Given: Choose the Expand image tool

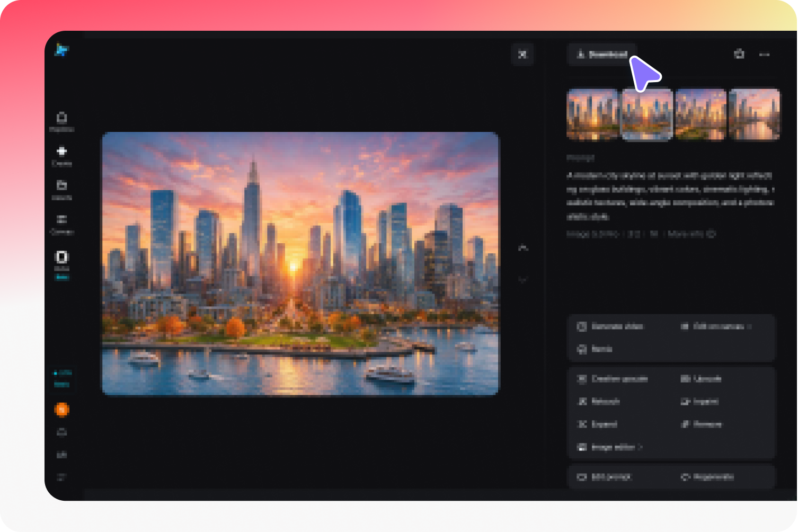Looking at the screenshot, I should [597, 424].
